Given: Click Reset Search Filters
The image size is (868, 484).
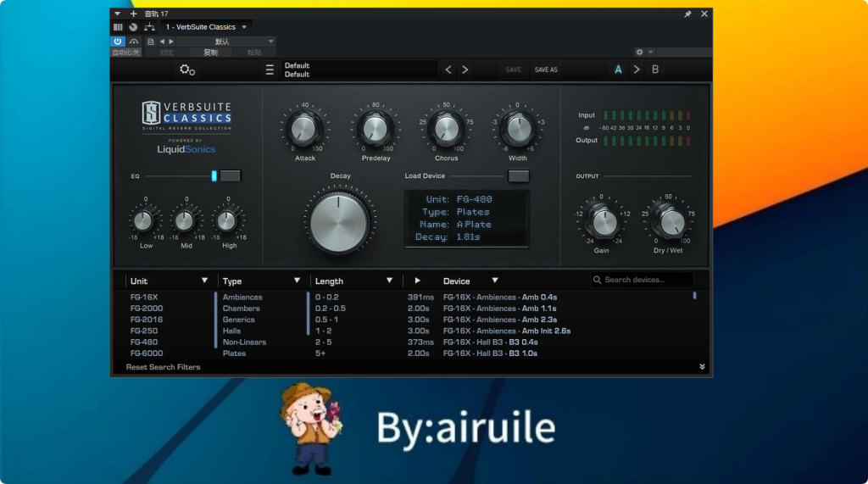Looking at the screenshot, I should point(164,367).
